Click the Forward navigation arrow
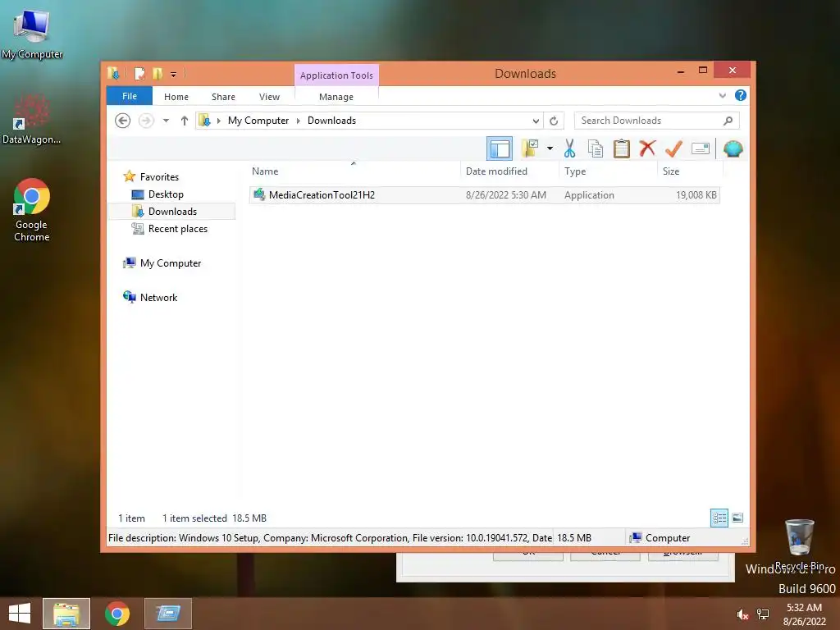The height and width of the screenshot is (630, 840). click(x=146, y=121)
